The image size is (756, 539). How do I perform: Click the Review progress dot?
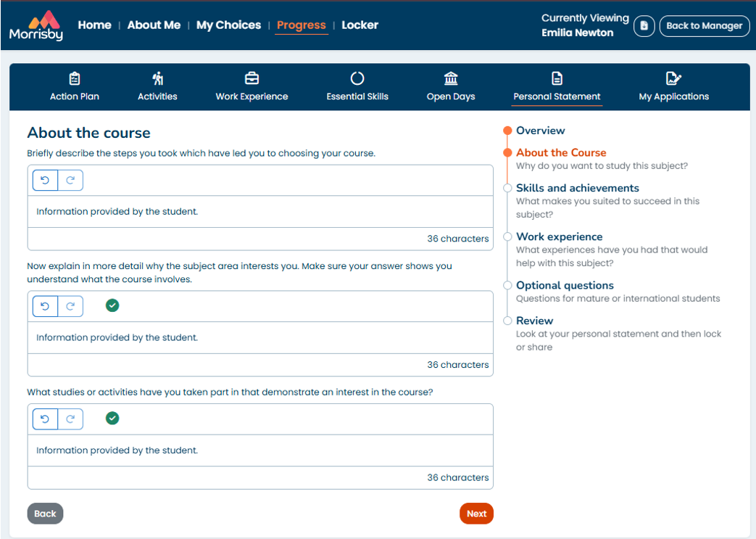[507, 321]
